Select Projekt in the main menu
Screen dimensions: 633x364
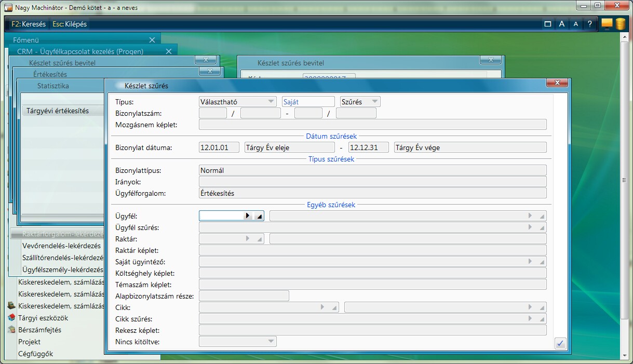tap(29, 342)
